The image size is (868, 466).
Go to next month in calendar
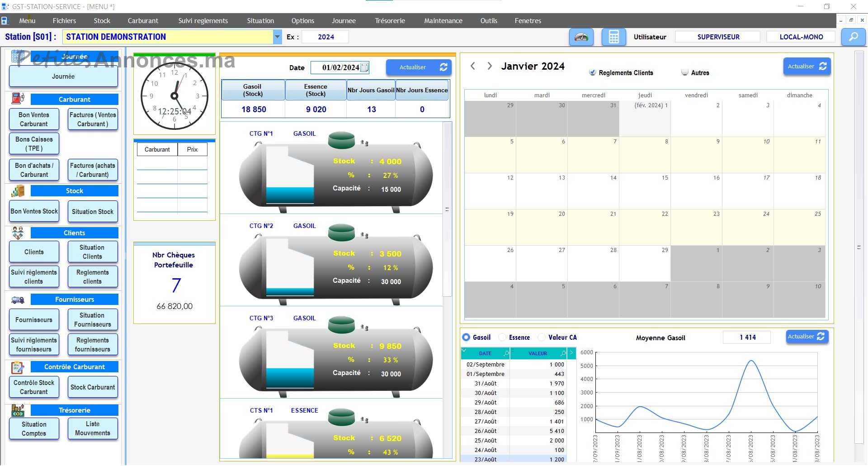[489, 66]
